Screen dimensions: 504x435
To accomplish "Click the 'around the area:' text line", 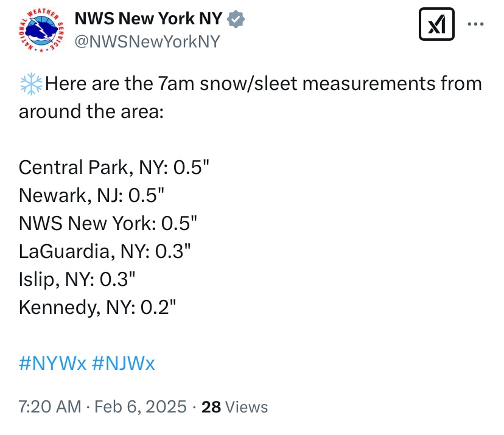I will 91,112.
